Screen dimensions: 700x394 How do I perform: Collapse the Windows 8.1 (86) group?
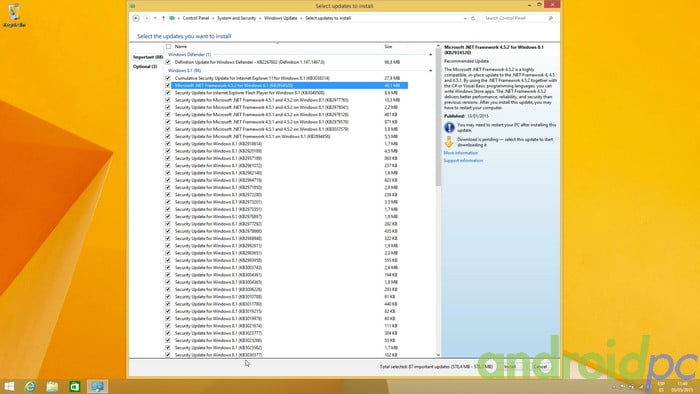click(x=430, y=71)
